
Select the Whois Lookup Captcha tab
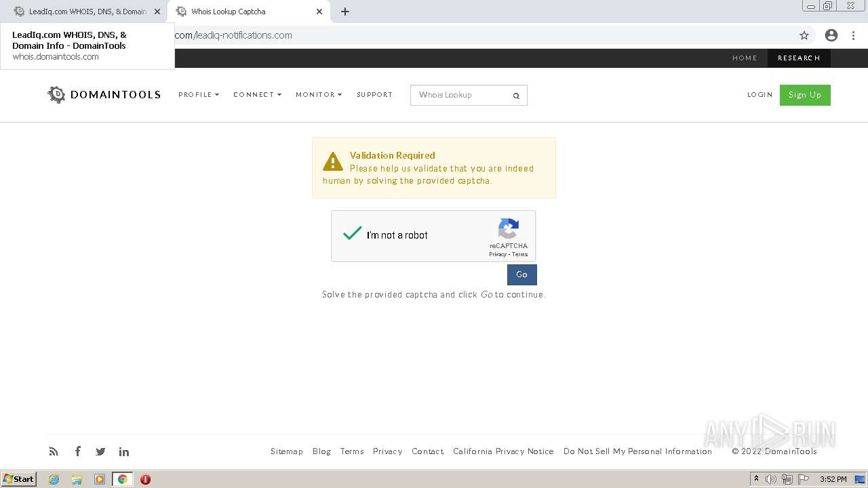[248, 12]
